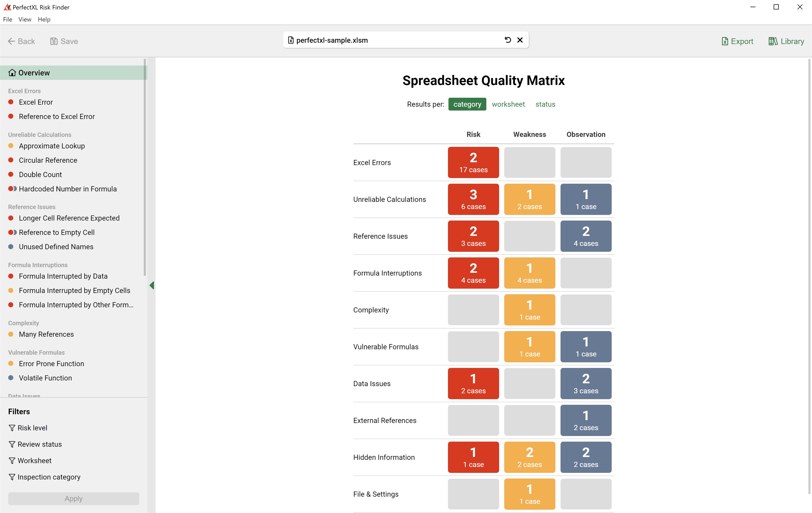Select the Overview home item
The width and height of the screenshot is (812, 513).
[x=34, y=73]
